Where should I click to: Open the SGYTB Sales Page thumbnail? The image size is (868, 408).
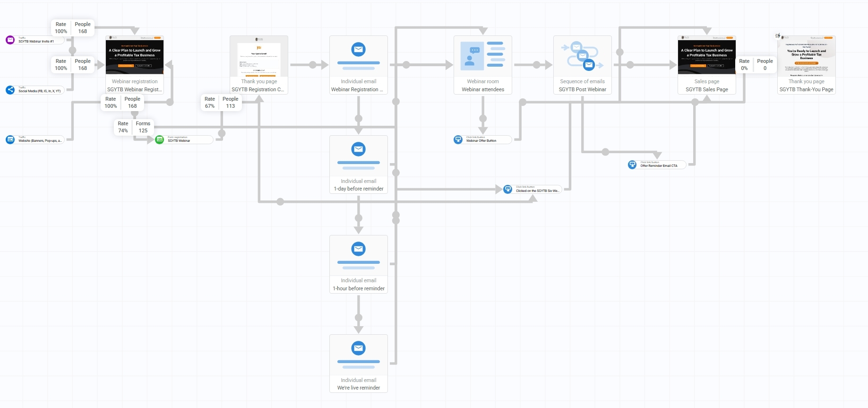pos(706,55)
